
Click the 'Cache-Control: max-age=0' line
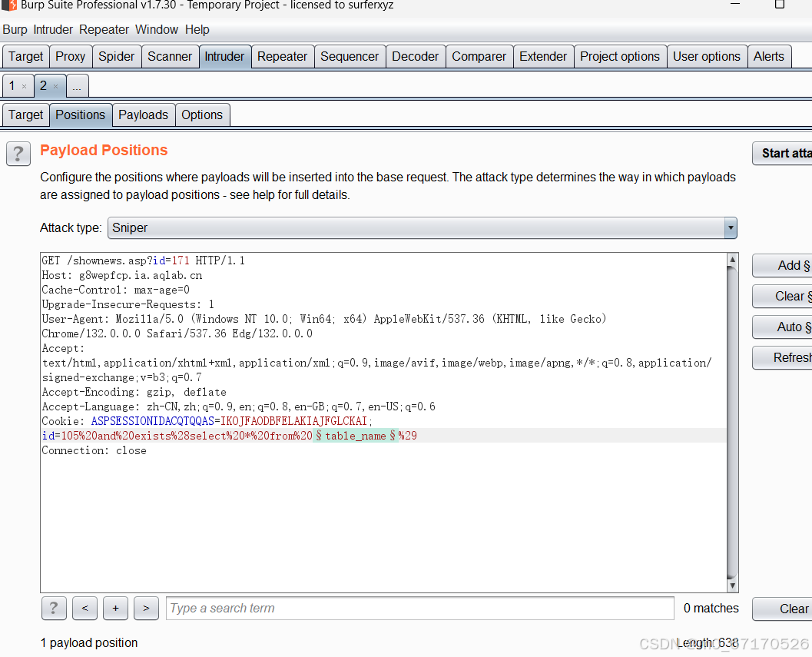[x=116, y=290]
